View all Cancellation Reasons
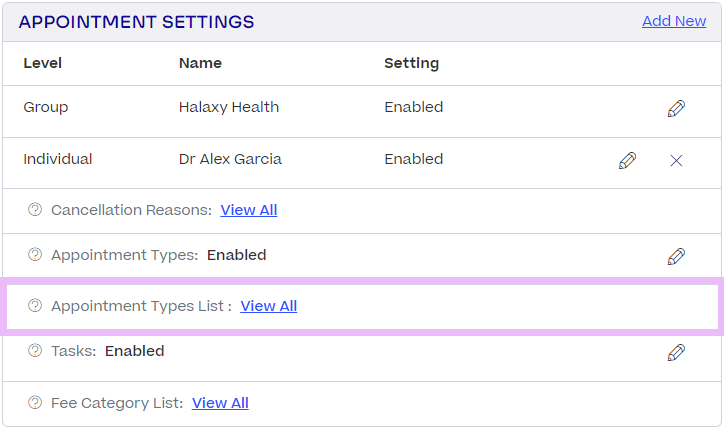724x429 pixels. 249,210
